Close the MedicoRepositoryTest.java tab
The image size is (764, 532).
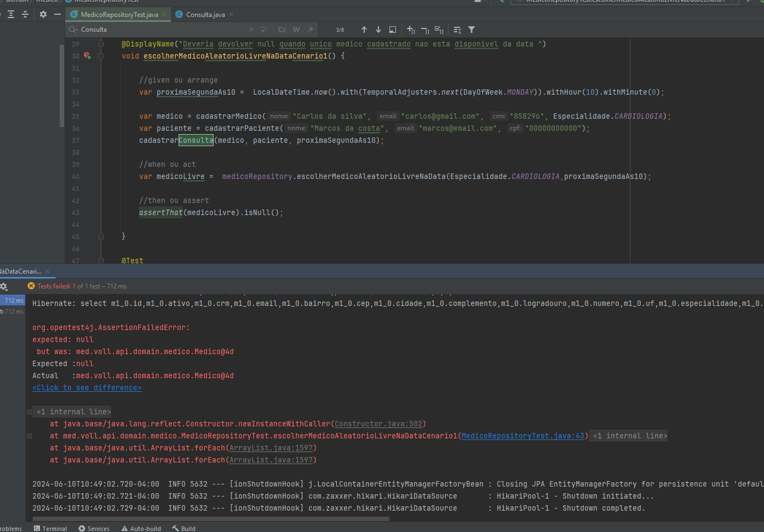tap(164, 15)
